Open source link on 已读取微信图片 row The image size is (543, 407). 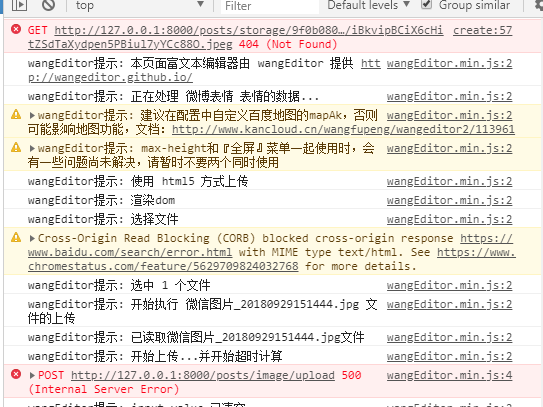tap(449, 337)
